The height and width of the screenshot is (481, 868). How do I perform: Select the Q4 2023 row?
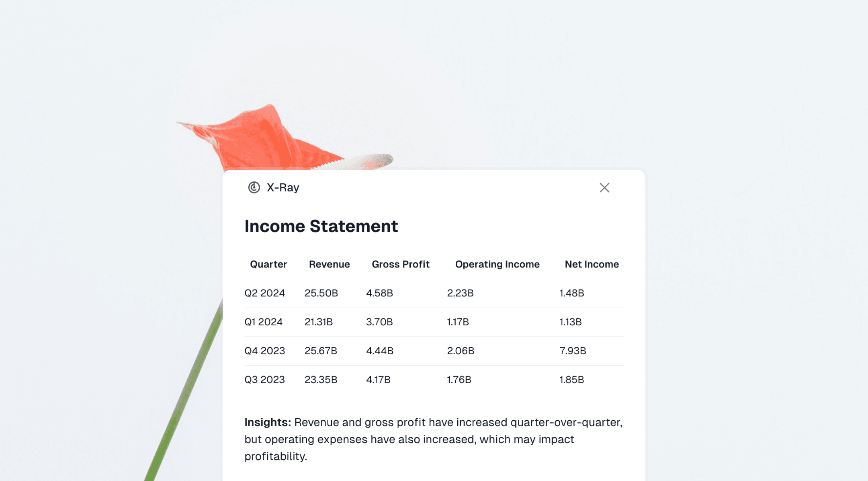pos(265,351)
